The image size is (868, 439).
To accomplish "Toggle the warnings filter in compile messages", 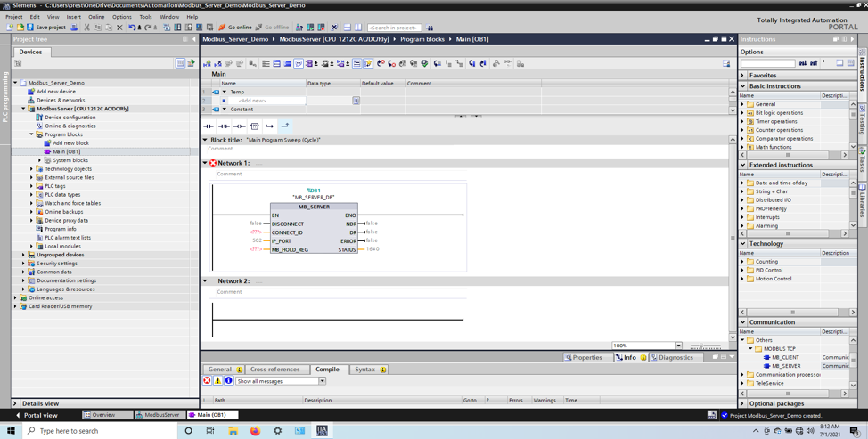I will coord(217,381).
